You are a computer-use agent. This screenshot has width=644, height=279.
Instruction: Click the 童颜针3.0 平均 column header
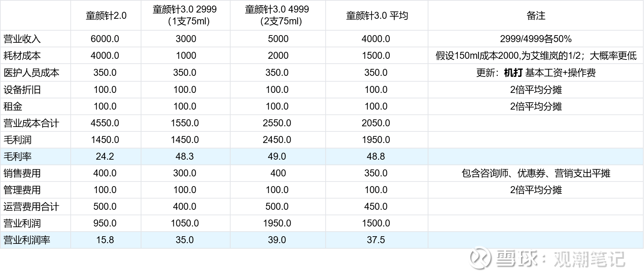click(377, 16)
